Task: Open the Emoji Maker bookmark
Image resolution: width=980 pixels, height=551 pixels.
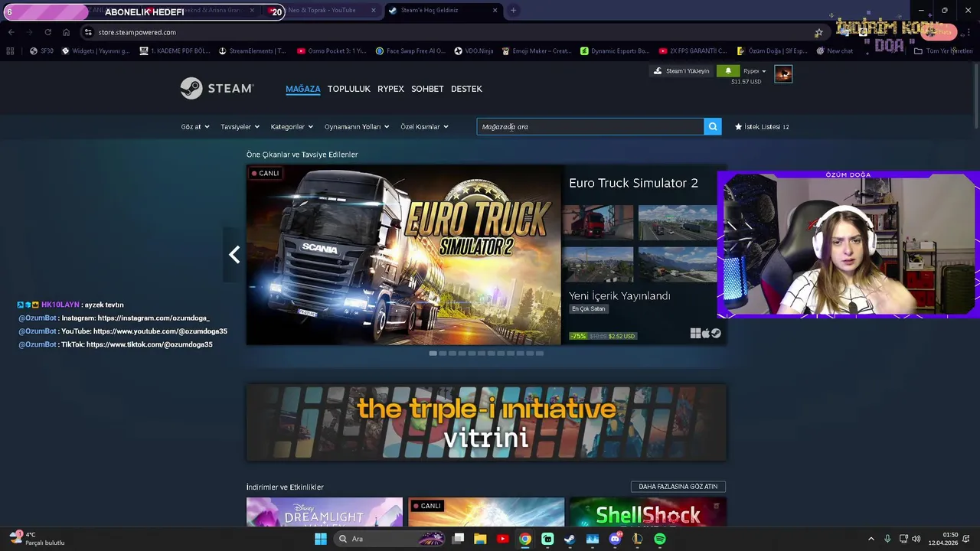Action: 537,51
